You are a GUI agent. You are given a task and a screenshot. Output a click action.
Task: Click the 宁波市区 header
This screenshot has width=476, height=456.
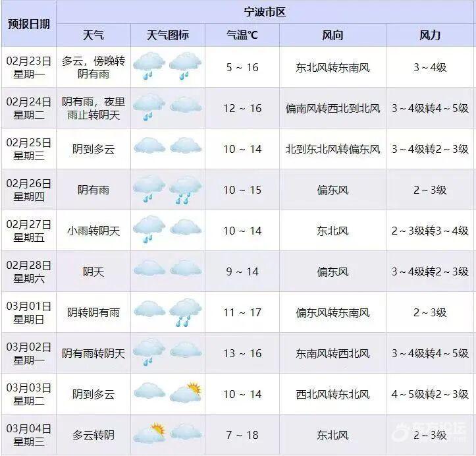point(265,12)
